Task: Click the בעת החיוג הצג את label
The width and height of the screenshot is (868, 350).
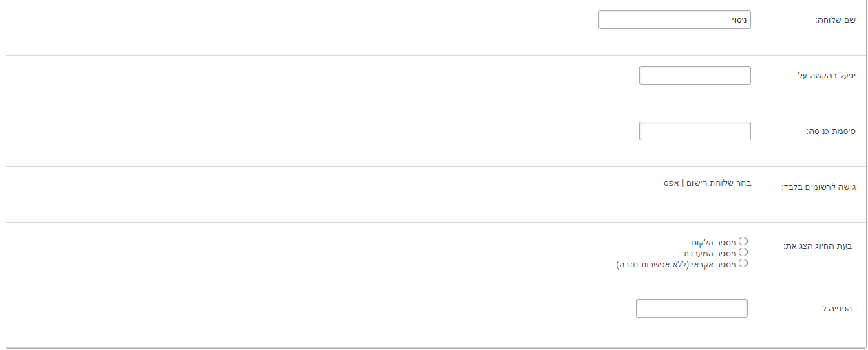Action: click(818, 245)
